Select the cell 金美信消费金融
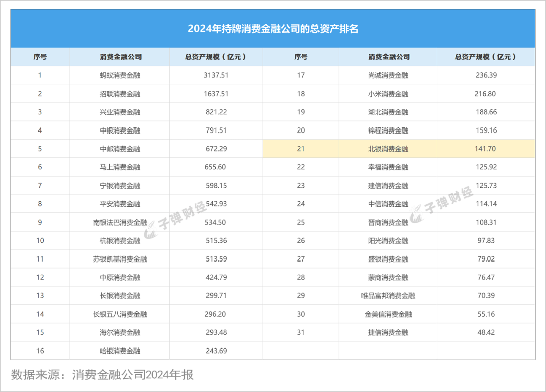Screen dimensions: 546x392 pos(388,314)
